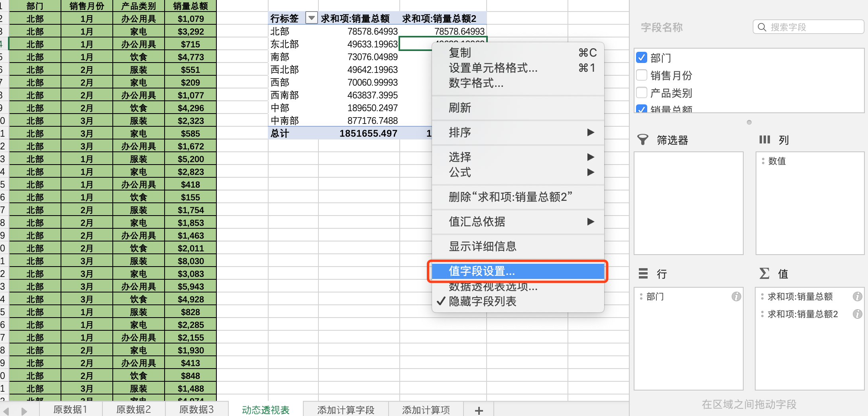Select 数字格式 in the context menu
The width and height of the screenshot is (868, 416).
tap(518, 83)
